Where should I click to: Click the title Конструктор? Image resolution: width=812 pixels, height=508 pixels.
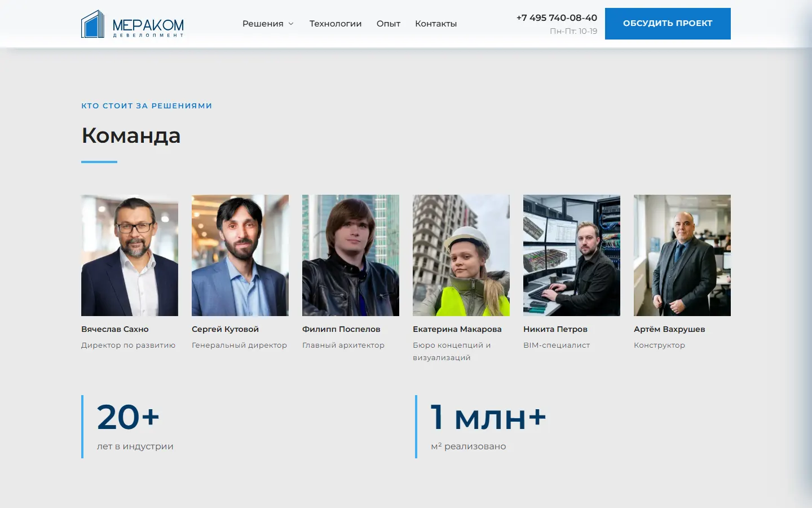pyautogui.click(x=659, y=345)
